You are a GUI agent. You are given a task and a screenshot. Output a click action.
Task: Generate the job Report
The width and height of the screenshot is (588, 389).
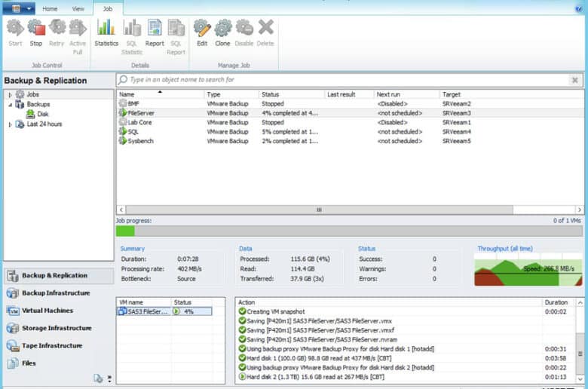coord(155,33)
